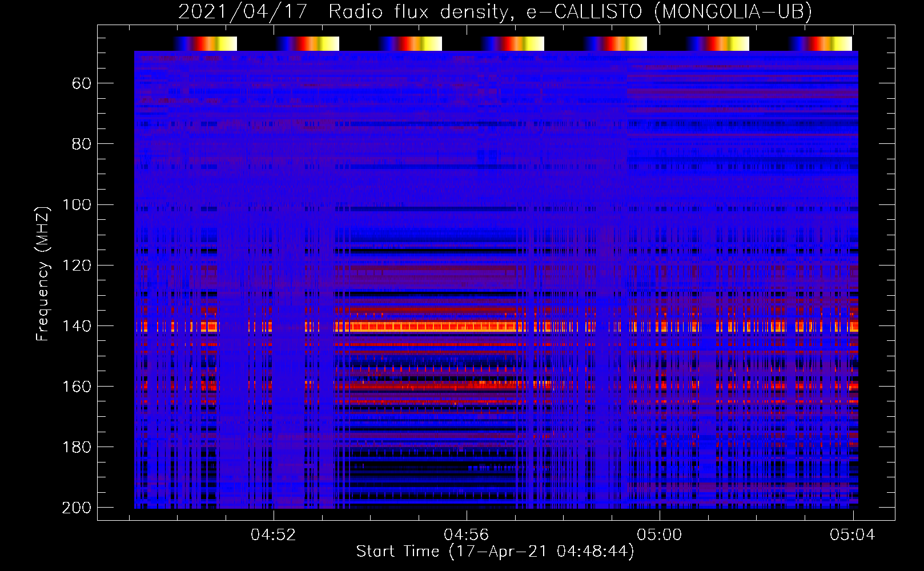
Task: Click the first color bar at top left
Action: 205,43
